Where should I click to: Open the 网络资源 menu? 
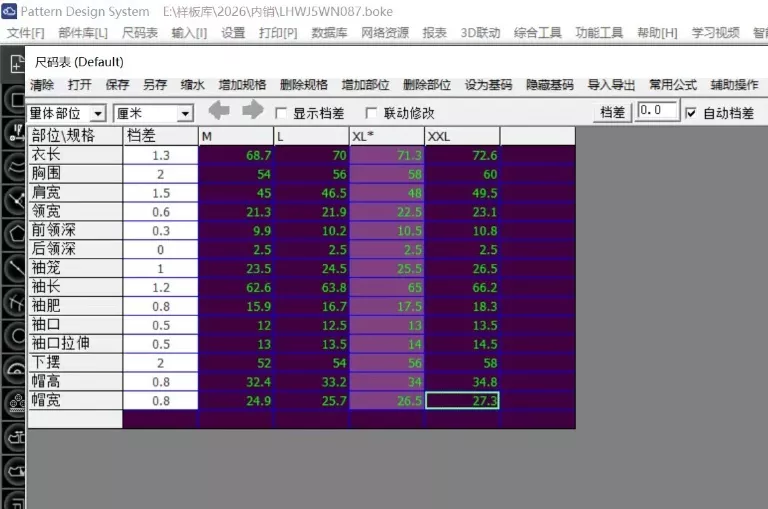(385, 33)
